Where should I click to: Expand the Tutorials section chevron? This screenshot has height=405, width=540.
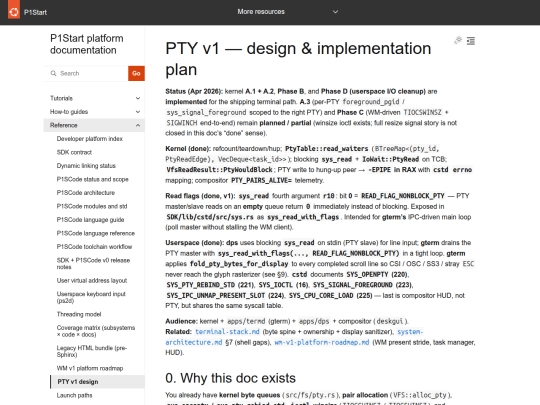[x=138, y=98]
